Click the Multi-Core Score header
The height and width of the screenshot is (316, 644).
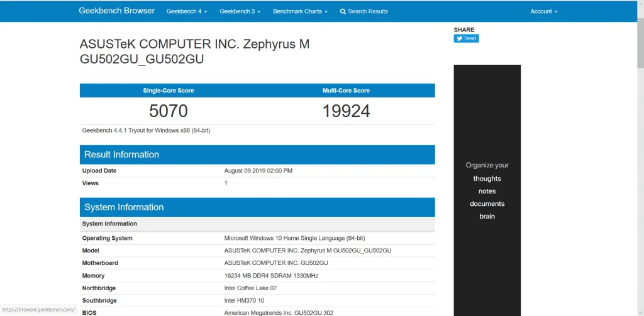click(347, 91)
